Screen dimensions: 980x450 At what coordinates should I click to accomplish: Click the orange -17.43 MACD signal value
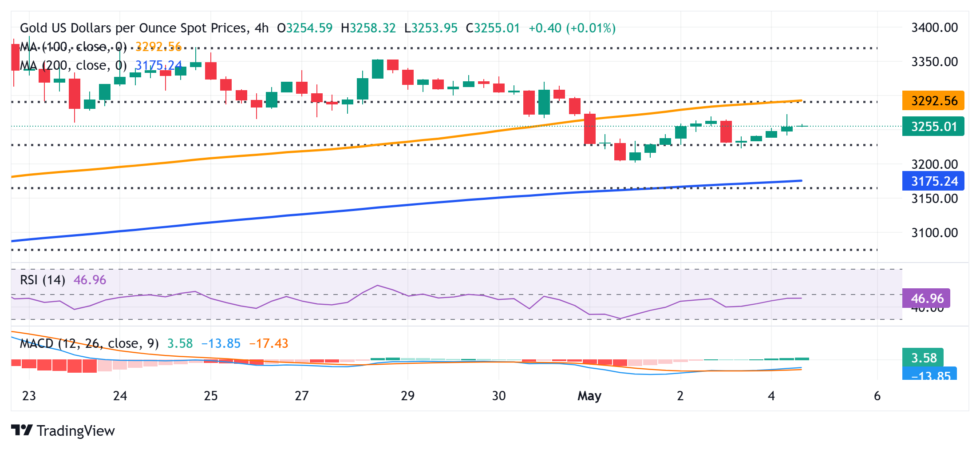tap(269, 343)
